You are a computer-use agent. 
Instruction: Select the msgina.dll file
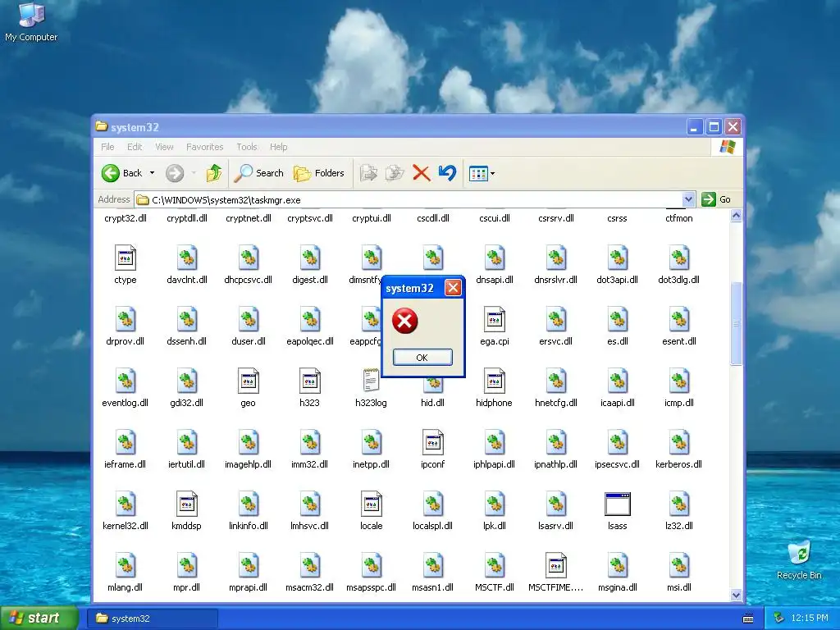pyautogui.click(x=617, y=573)
